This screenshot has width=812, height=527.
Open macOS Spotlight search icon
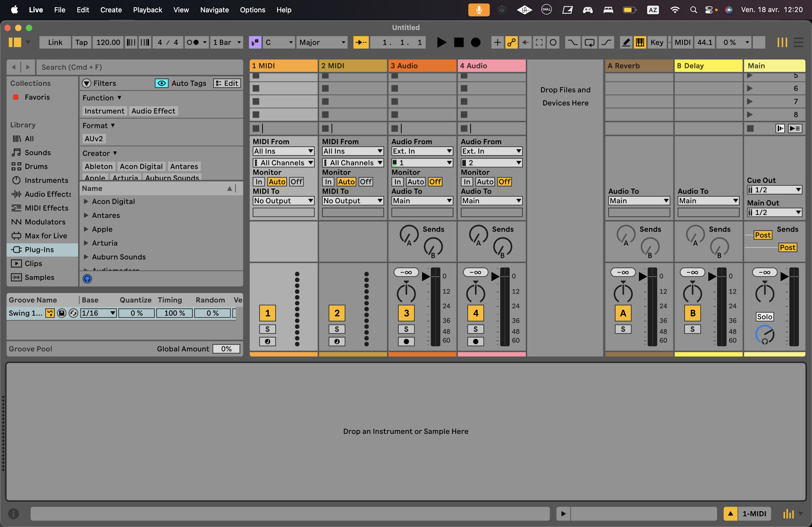(x=693, y=10)
